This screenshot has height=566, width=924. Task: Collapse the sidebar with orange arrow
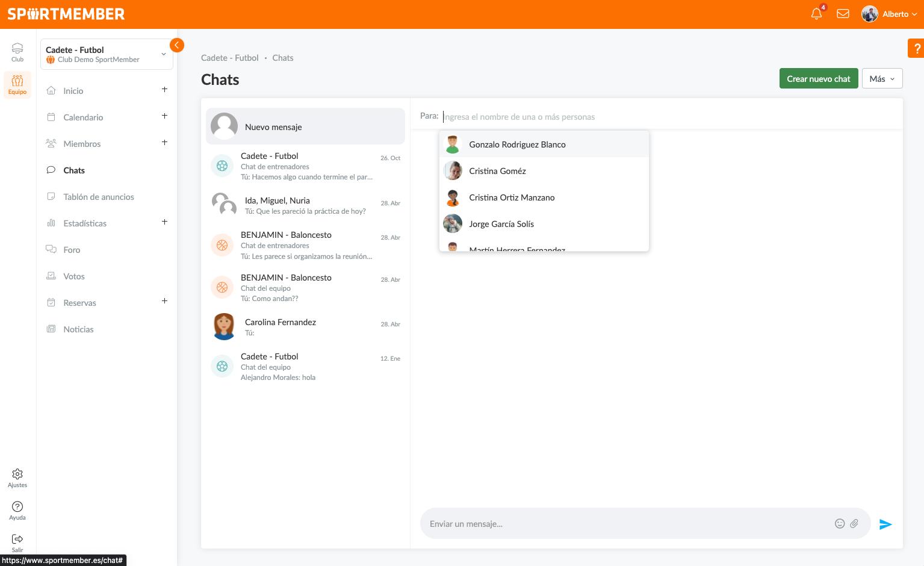(x=176, y=45)
